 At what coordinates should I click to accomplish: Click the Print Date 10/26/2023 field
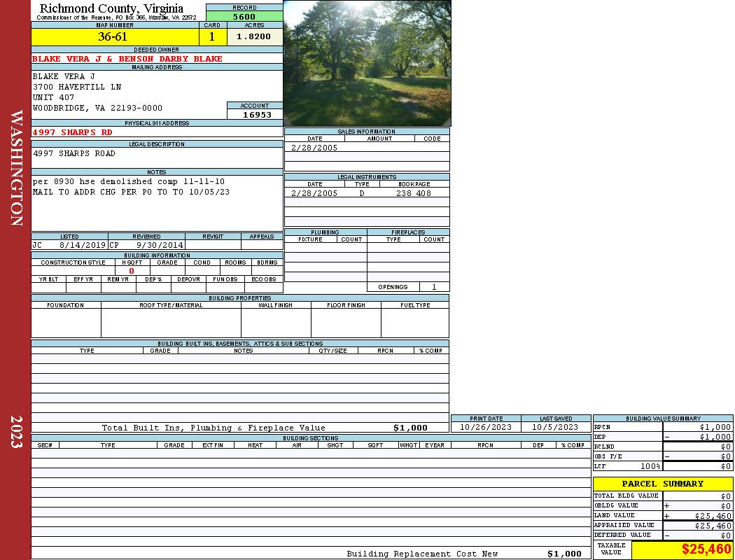tap(485, 427)
